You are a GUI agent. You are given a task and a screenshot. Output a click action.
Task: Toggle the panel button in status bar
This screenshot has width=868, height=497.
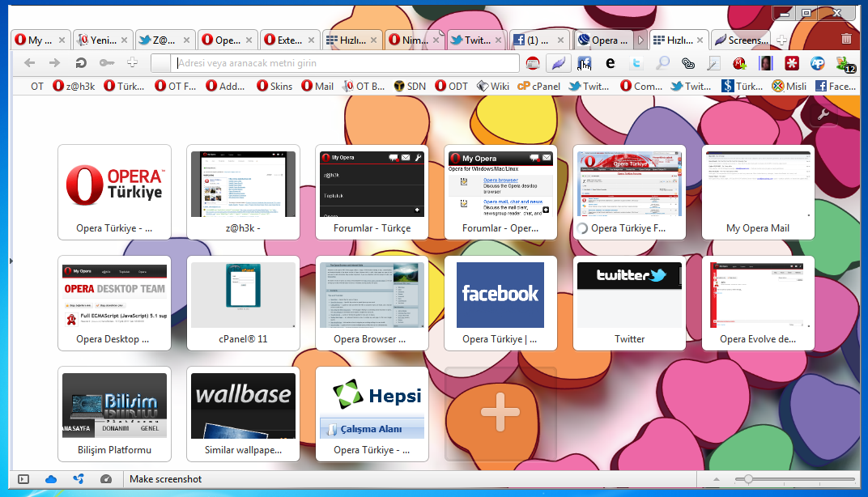[23, 479]
